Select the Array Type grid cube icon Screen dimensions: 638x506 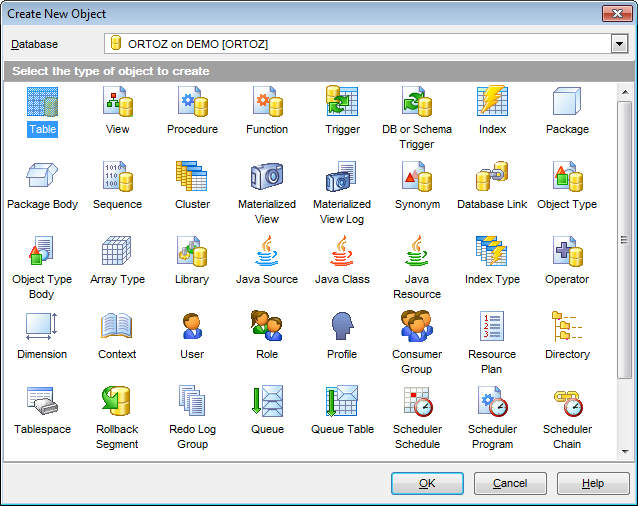point(117,251)
